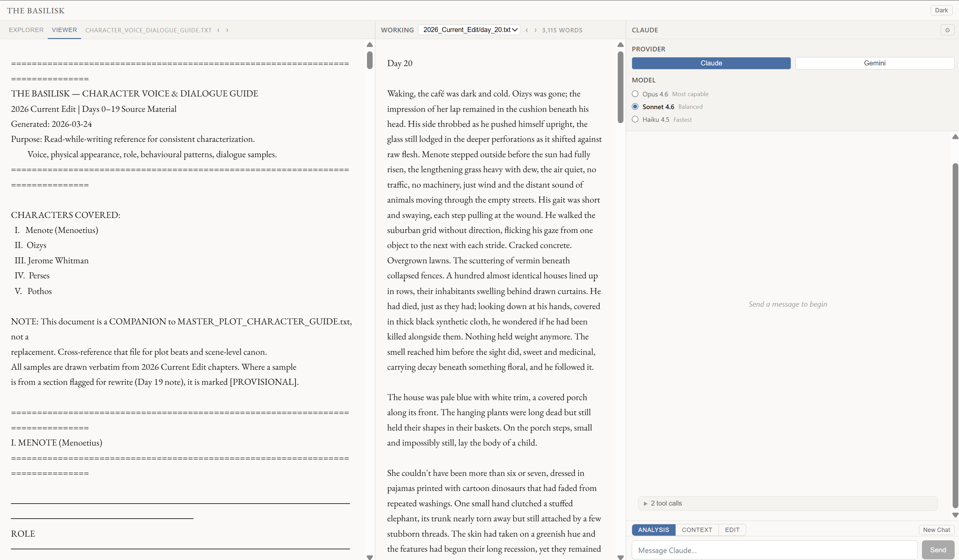Open Claude panel settings gear icon
This screenshot has height=560, width=959.
point(947,30)
